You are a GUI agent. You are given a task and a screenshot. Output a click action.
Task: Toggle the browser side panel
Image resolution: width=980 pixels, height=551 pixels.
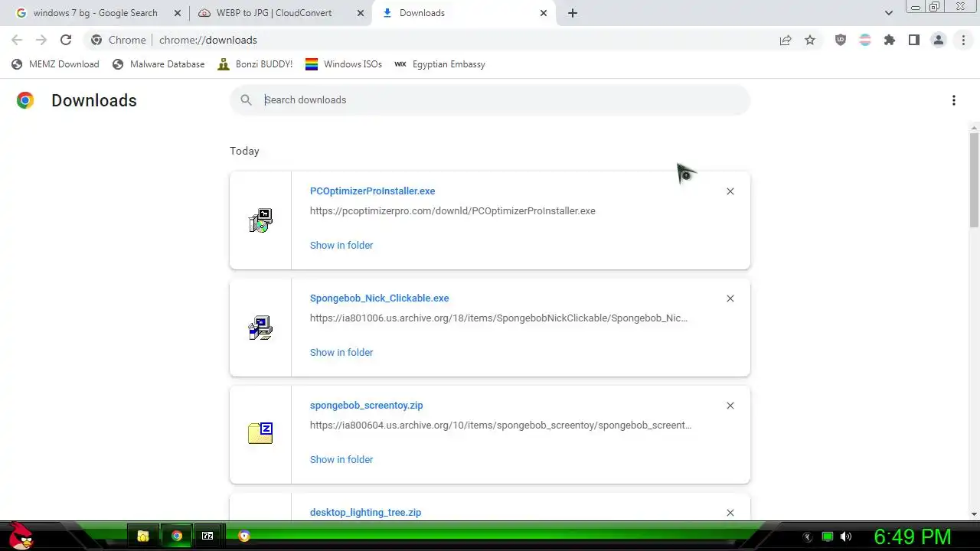coord(914,40)
